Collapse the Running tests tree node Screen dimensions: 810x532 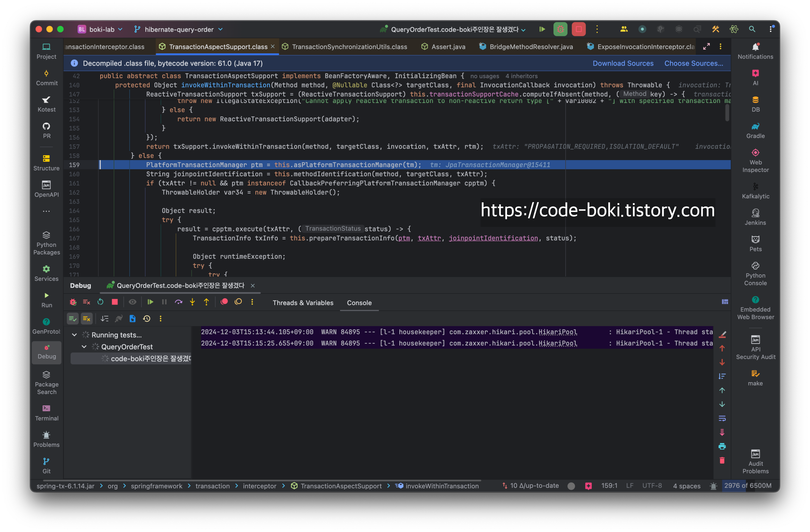[74, 335]
